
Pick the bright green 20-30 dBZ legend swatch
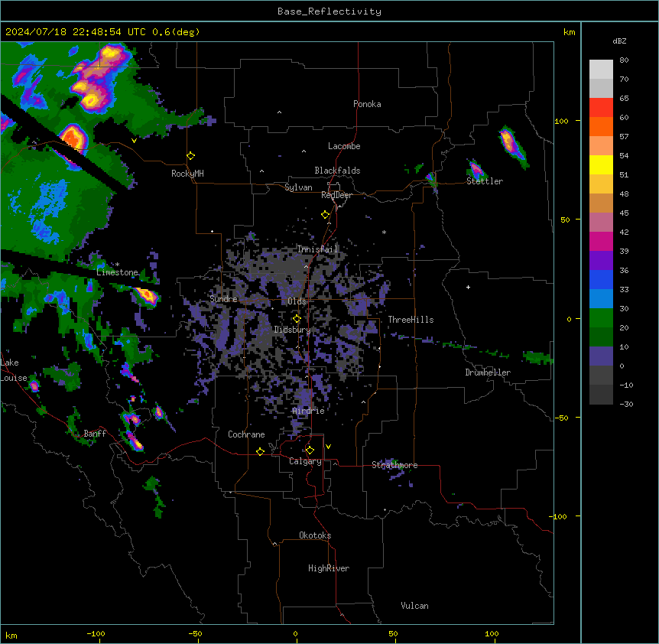click(x=601, y=318)
